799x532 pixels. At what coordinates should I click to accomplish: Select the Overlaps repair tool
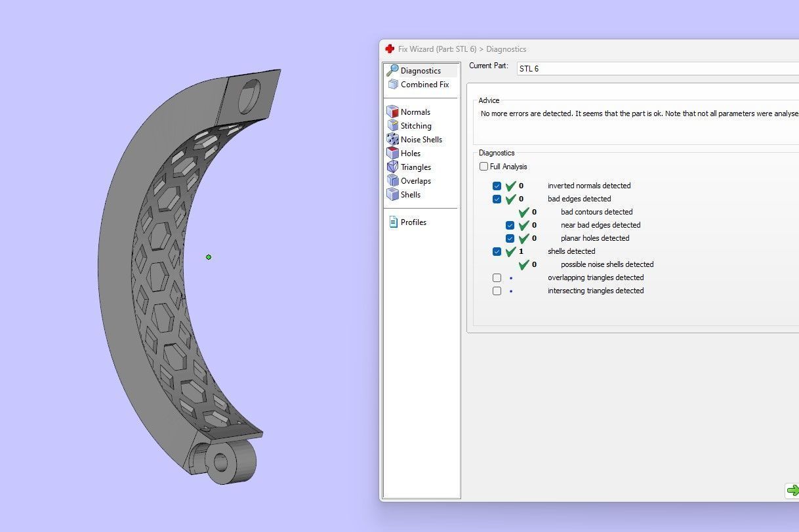coord(416,180)
